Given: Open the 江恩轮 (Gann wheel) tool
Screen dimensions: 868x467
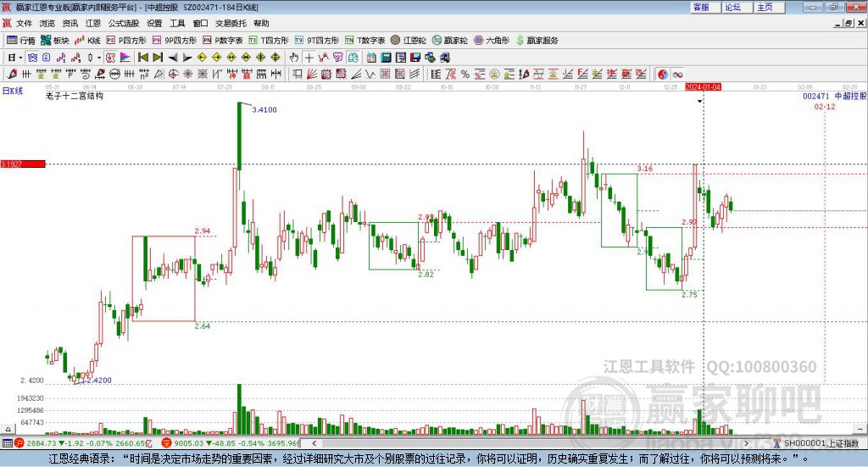Looking at the screenshot, I should 415,40.
